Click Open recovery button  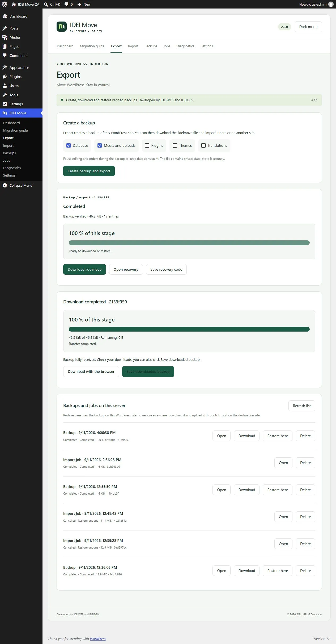(x=126, y=269)
